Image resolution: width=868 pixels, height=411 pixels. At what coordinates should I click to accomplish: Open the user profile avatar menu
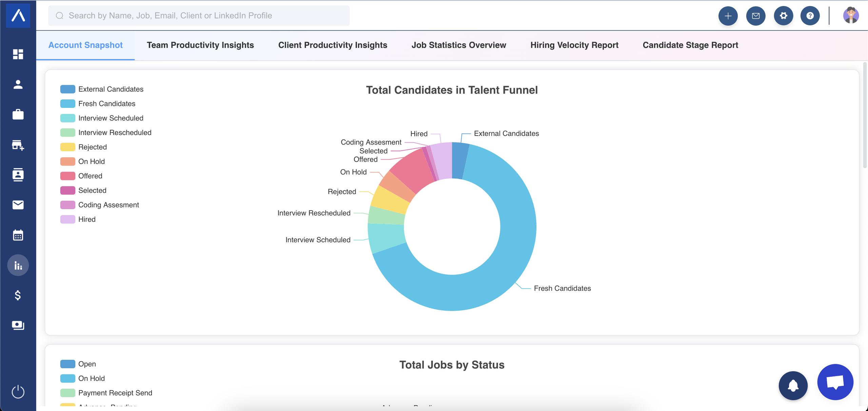[x=851, y=16]
